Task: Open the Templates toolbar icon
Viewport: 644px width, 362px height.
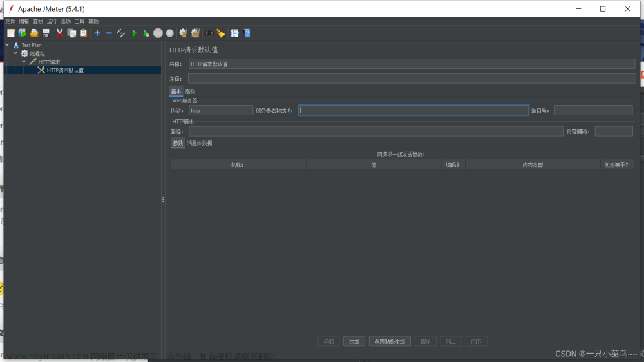Action: coord(22,33)
